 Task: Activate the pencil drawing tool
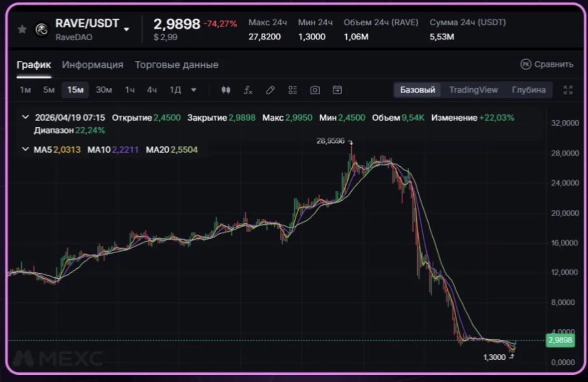[270, 90]
